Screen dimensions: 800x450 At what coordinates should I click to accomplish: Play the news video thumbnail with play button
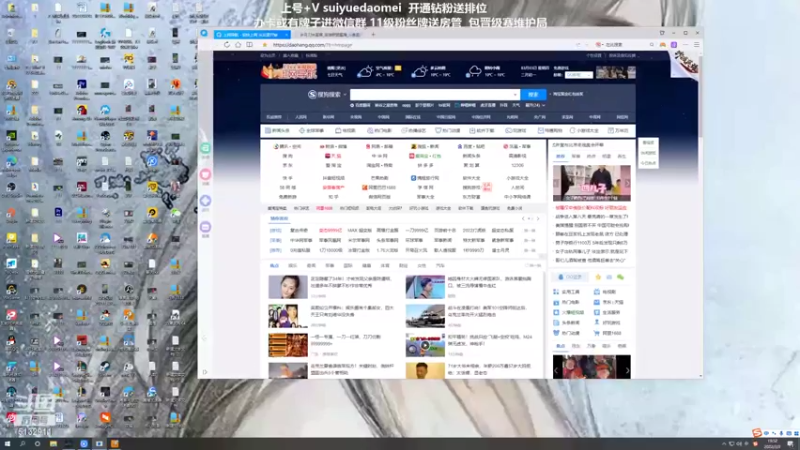tap(425, 345)
